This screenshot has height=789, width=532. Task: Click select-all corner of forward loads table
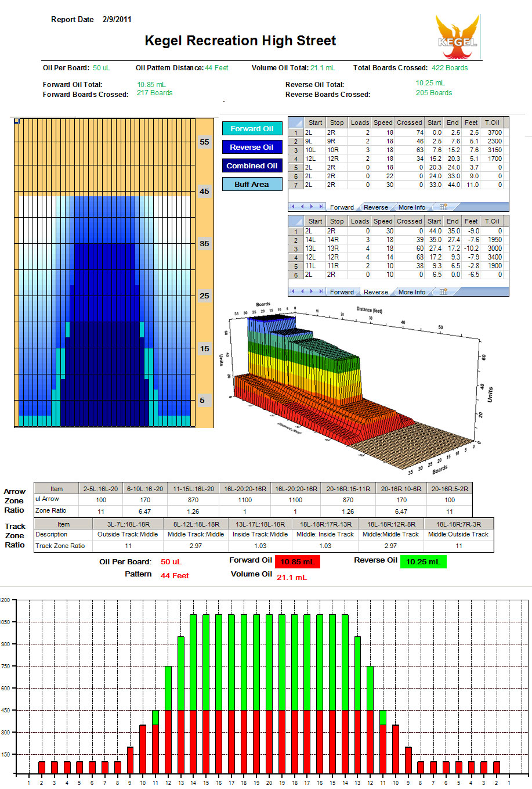pyautogui.click(x=296, y=123)
